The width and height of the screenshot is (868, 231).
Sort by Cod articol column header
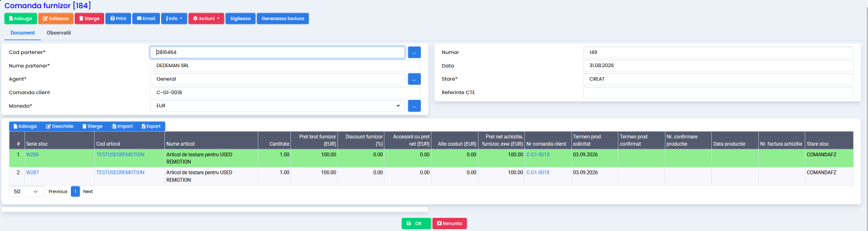(129, 140)
